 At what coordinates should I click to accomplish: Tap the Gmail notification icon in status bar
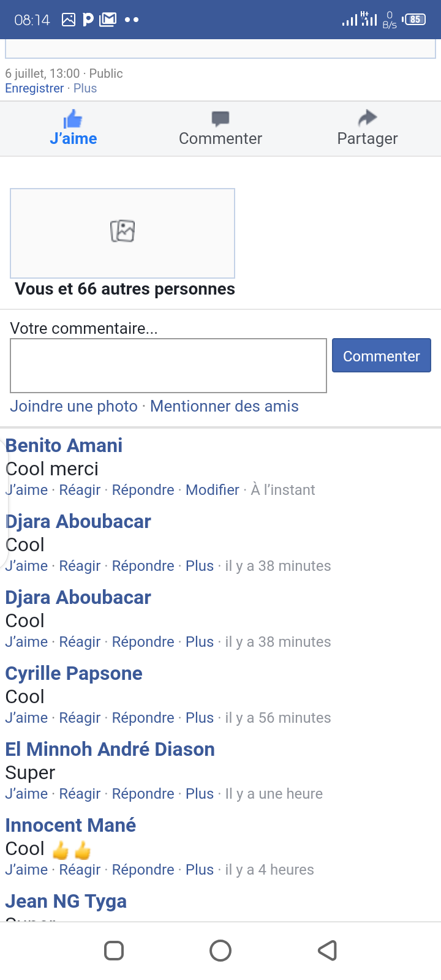(x=108, y=20)
